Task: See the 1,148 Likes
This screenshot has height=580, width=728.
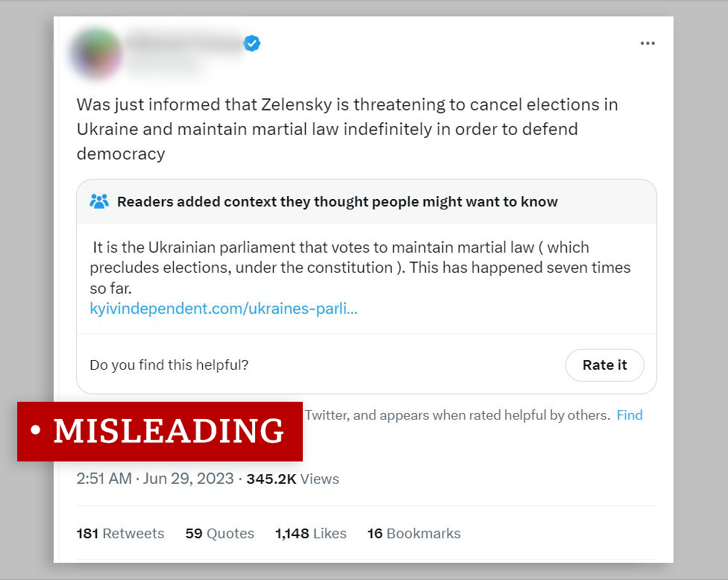Action: [x=310, y=533]
